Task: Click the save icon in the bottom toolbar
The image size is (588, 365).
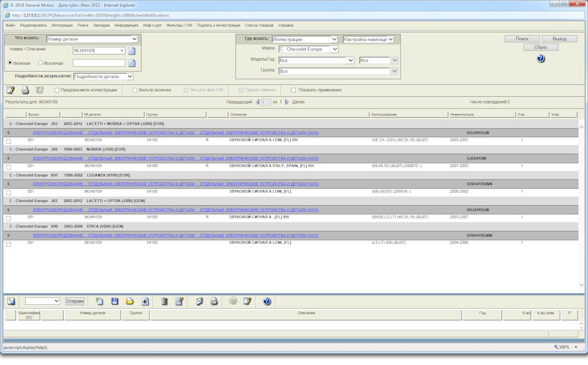Action: pos(115,301)
